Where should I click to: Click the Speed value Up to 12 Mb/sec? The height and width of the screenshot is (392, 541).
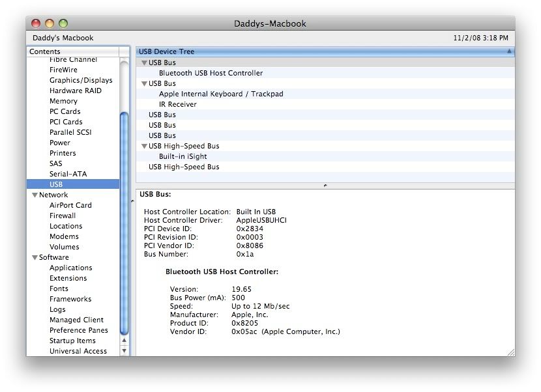tap(261, 306)
